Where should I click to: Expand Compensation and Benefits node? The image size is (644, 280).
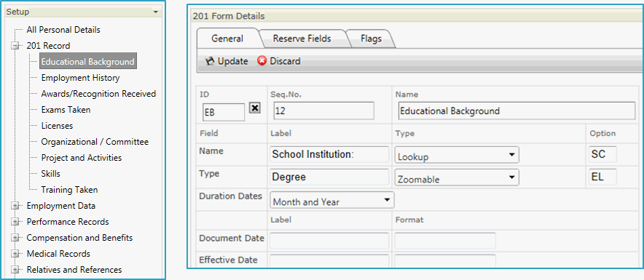(15, 238)
